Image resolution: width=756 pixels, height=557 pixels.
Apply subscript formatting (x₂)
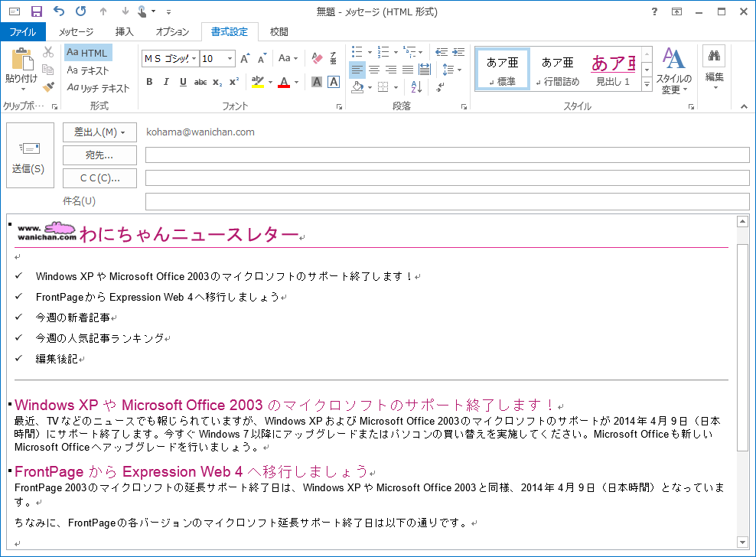pyautogui.click(x=217, y=83)
